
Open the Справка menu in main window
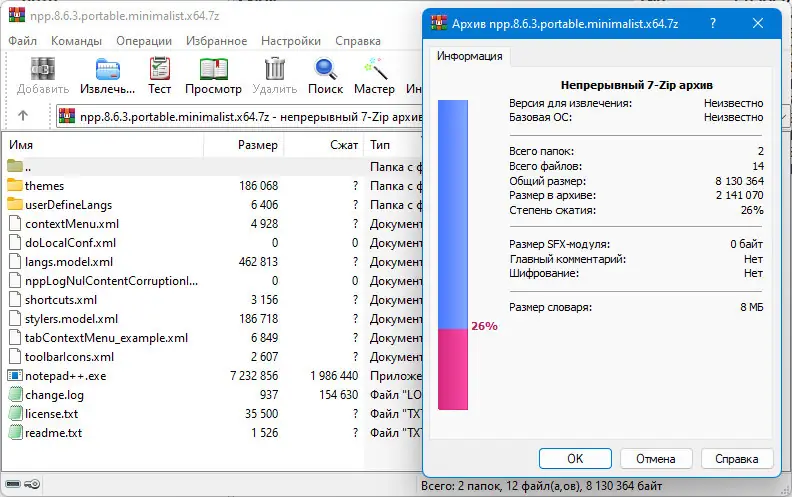pyautogui.click(x=358, y=41)
